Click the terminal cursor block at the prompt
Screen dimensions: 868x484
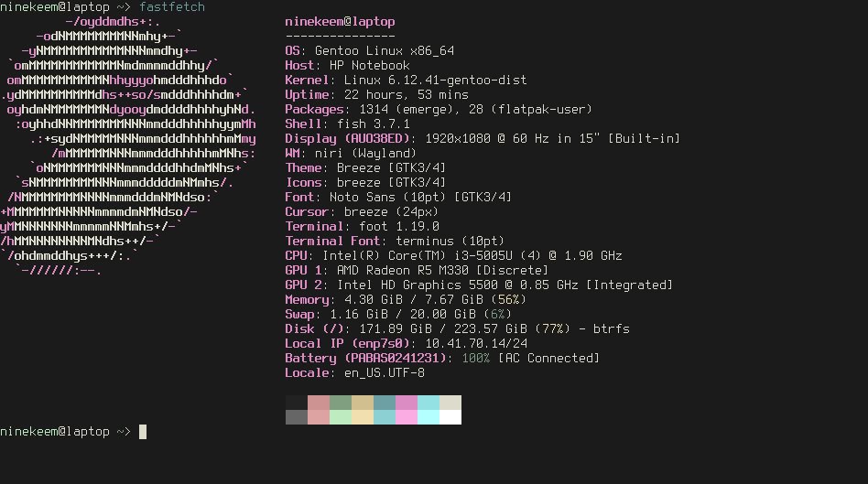143,431
